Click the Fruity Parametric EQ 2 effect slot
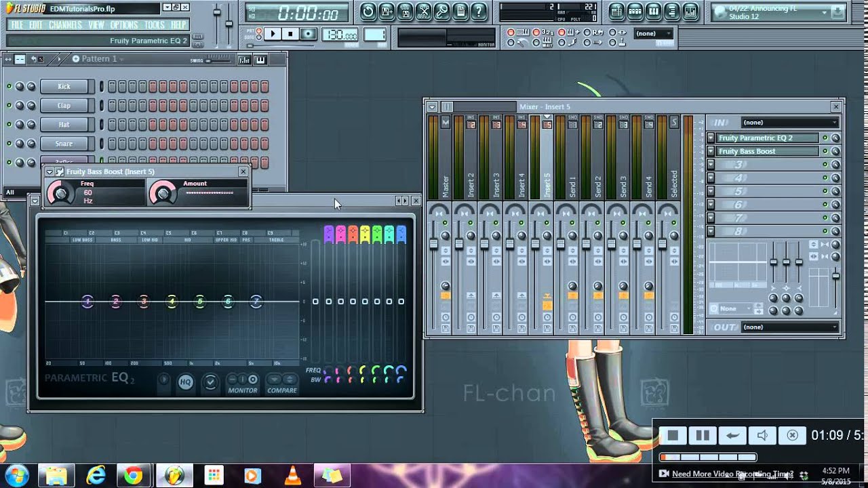 [x=768, y=138]
